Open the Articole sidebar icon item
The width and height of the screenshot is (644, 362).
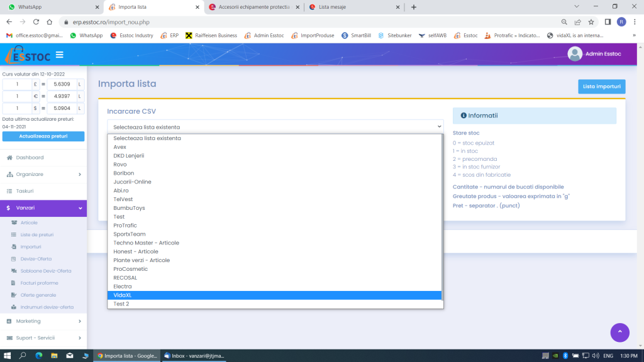click(x=14, y=222)
